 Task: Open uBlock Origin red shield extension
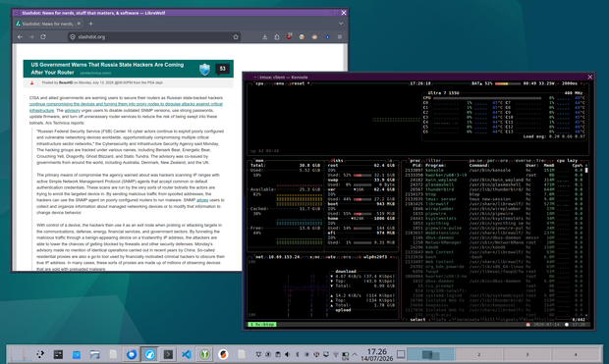pyautogui.click(x=289, y=37)
